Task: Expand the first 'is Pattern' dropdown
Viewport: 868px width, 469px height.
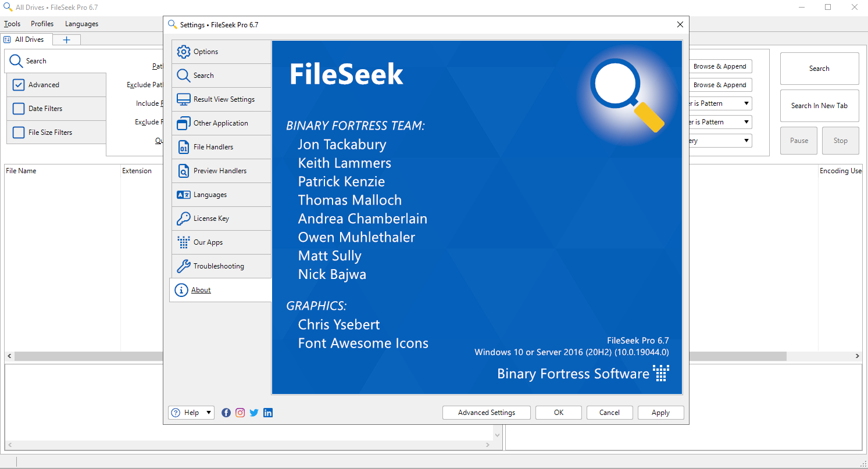Action: click(746, 103)
